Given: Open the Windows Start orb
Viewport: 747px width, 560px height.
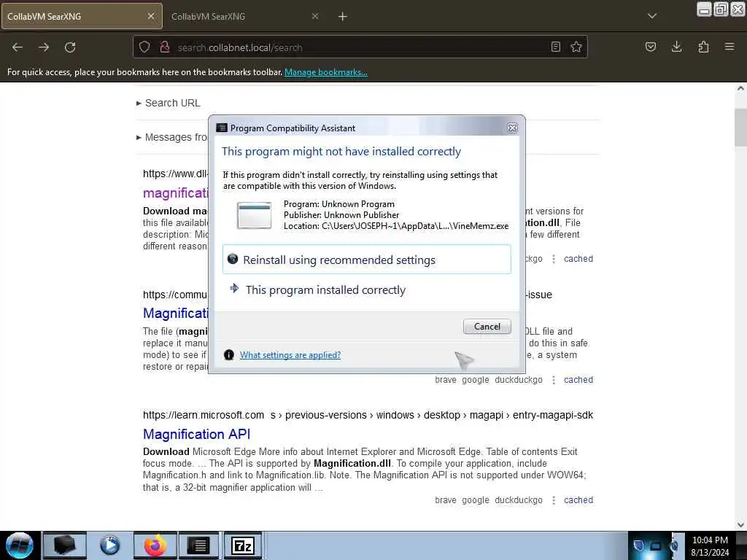Looking at the screenshot, I should 20,545.
